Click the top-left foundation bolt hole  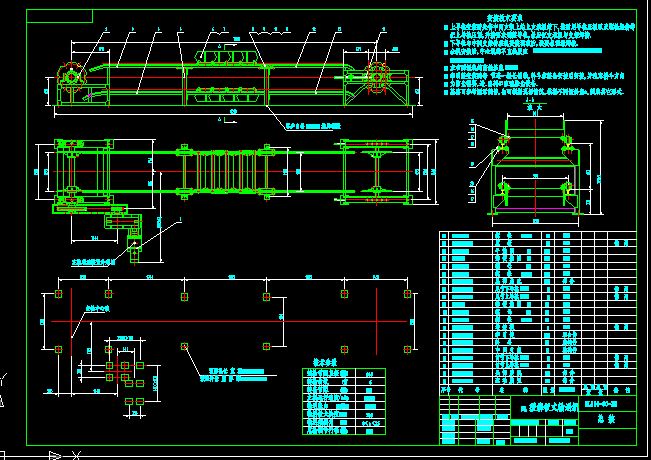pos(59,295)
